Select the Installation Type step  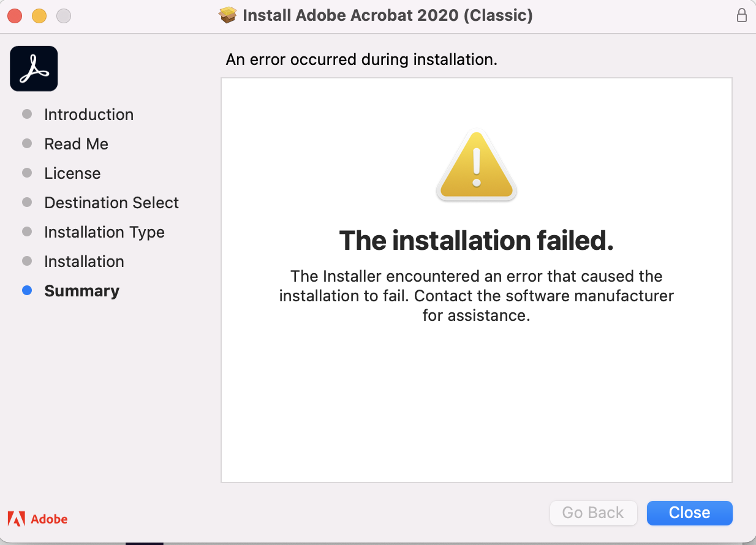tap(104, 231)
